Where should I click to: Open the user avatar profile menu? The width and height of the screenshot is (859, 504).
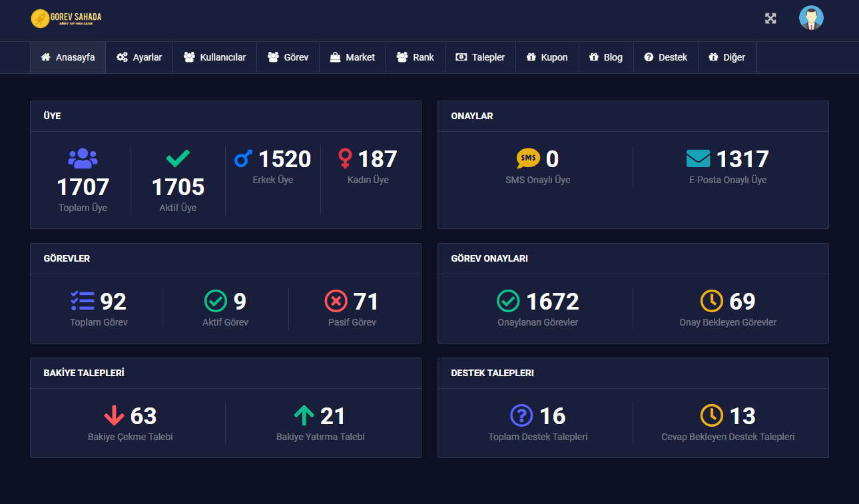pyautogui.click(x=811, y=18)
